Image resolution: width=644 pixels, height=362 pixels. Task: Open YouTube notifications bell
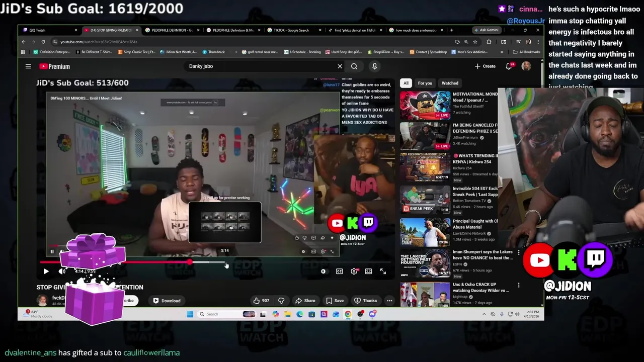pyautogui.click(x=509, y=66)
